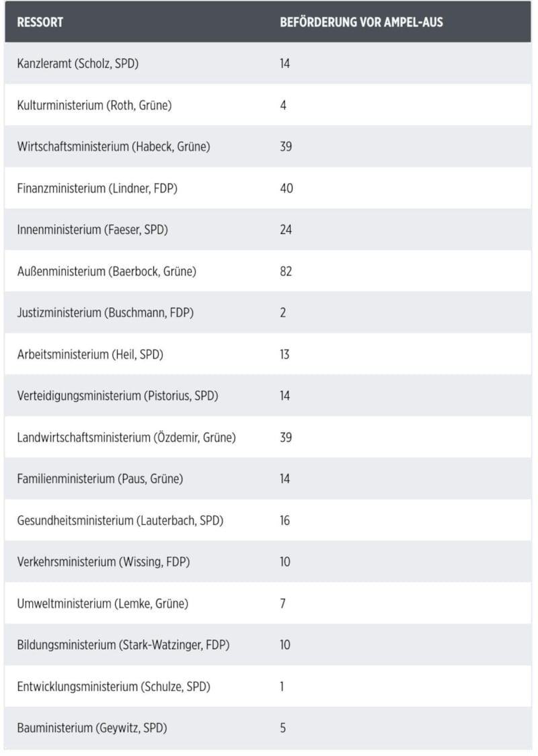Image resolution: width=538 pixels, height=756 pixels.
Task: Select the Innenministerium (Faeser, SPD) cell
Action: coord(92,230)
